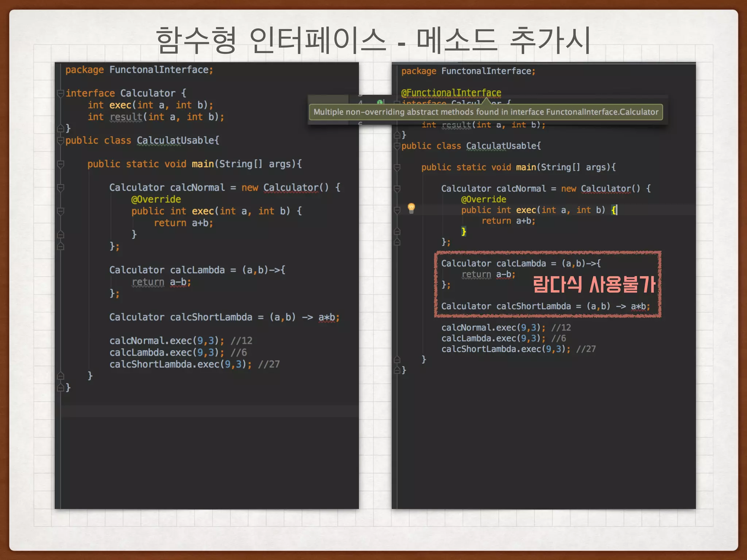Image resolution: width=747 pixels, height=560 pixels.
Task: Collapse public class CalculatUsable fold in right editor
Action: coord(397,146)
